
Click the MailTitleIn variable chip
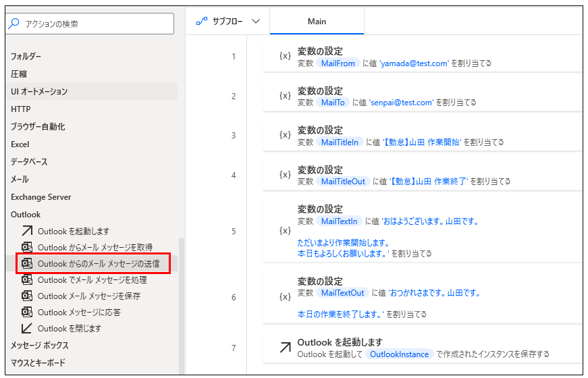tap(340, 142)
